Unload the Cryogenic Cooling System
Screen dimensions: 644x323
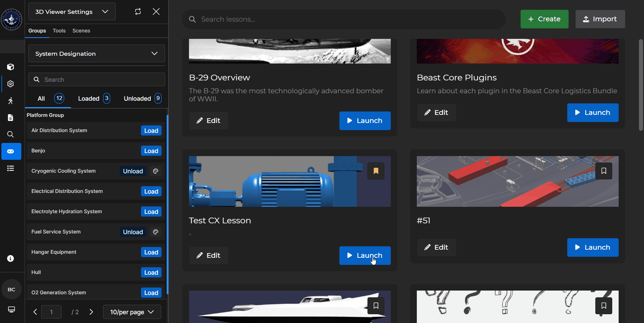pos(133,171)
